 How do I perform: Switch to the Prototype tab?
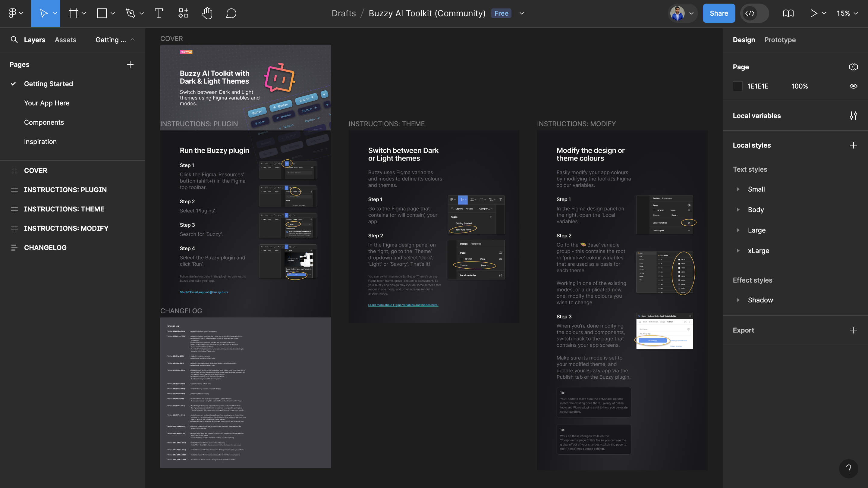click(x=780, y=40)
